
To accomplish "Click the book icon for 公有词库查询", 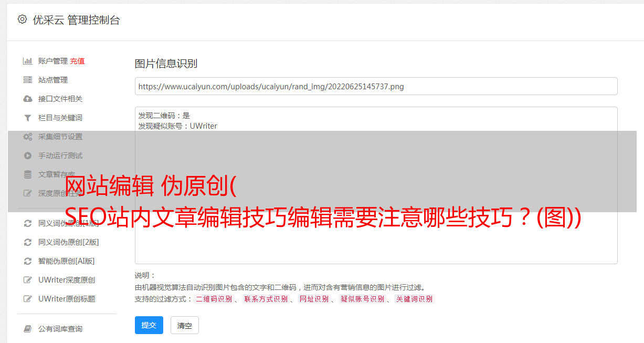I will click(28, 329).
